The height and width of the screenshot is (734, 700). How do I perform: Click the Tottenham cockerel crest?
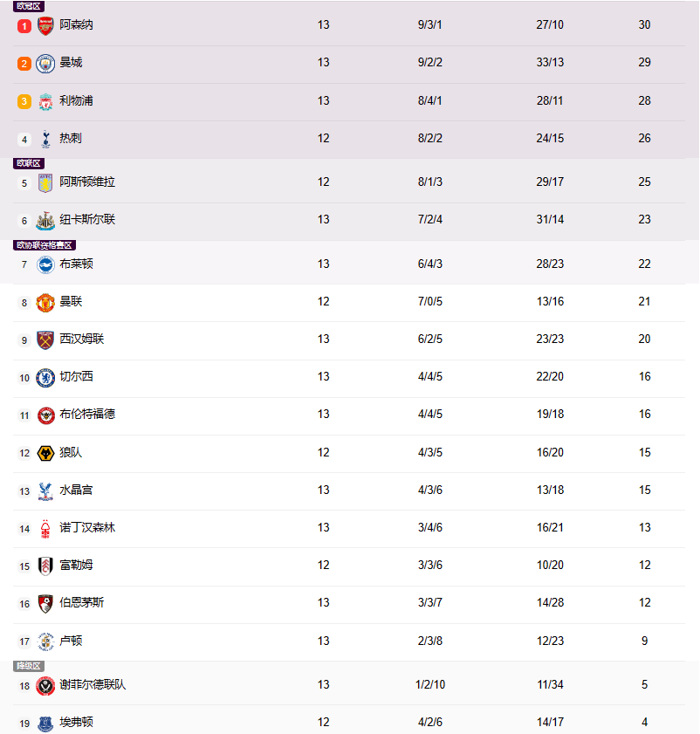(x=45, y=139)
